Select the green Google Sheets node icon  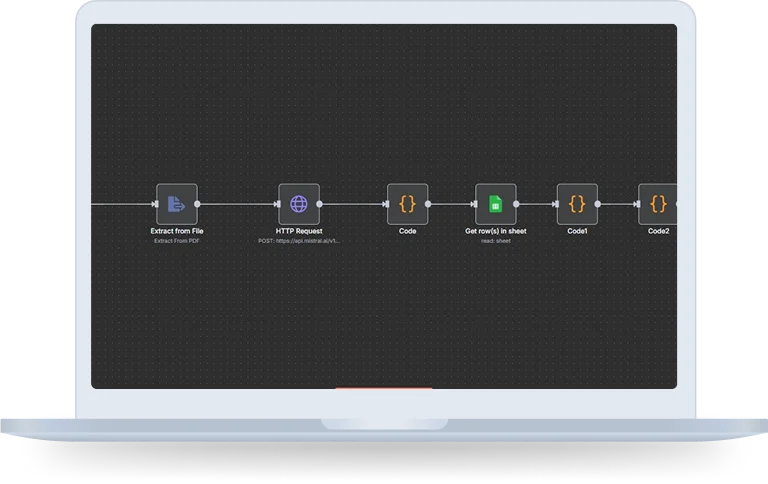click(494, 204)
